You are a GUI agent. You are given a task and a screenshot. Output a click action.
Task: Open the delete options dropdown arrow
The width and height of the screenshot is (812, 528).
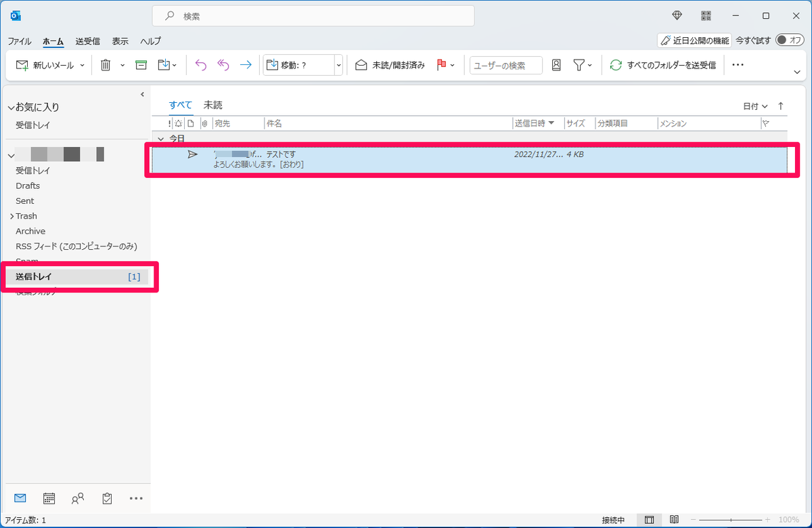click(122, 65)
